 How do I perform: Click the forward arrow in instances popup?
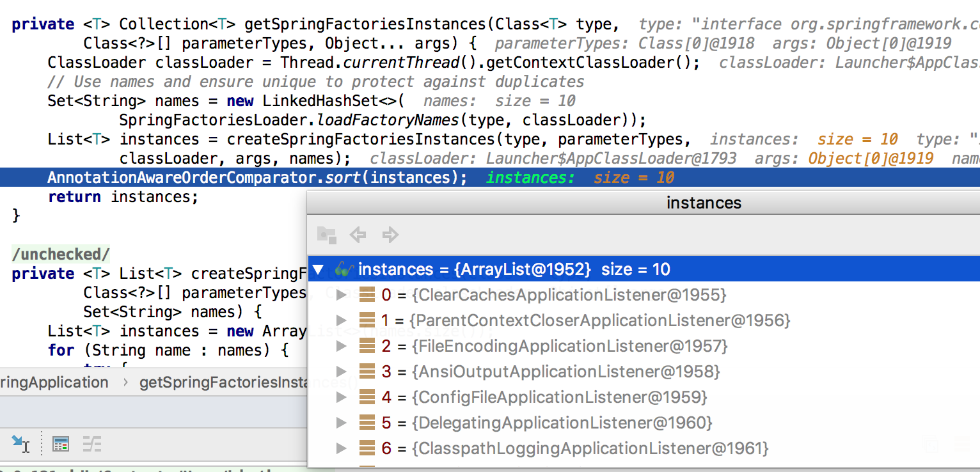(390, 235)
